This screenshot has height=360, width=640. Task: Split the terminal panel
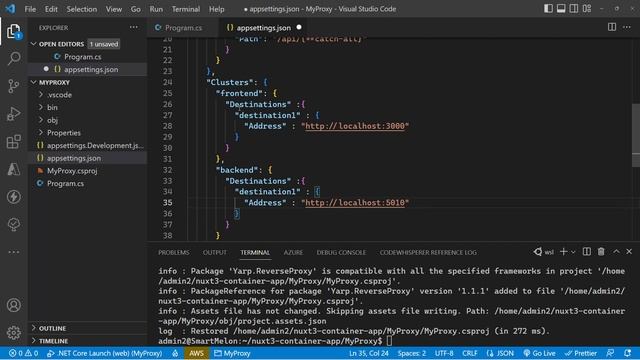[587, 252]
